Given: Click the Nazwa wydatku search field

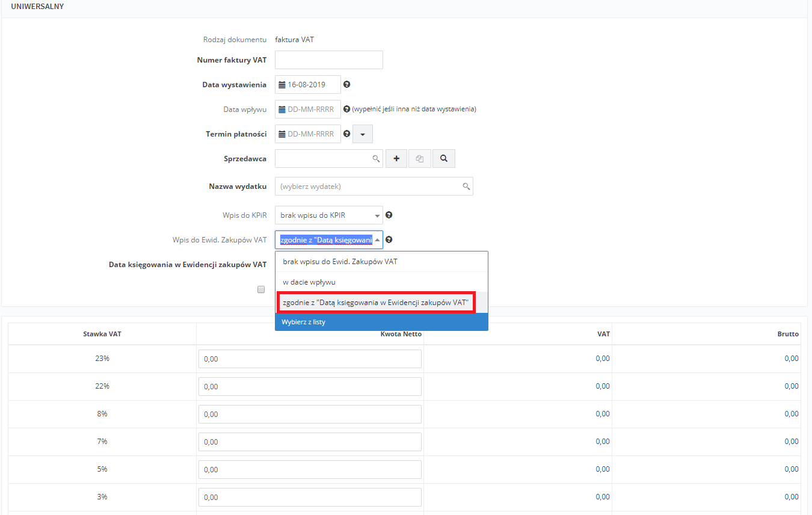Looking at the screenshot, I should pos(374,187).
